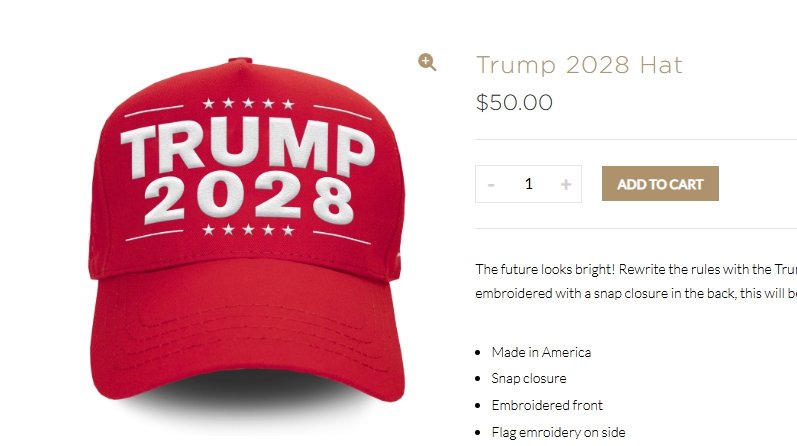This screenshot has width=797, height=446.
Task: Select the Flag emroidery on side bullet item
Action: 559,432
